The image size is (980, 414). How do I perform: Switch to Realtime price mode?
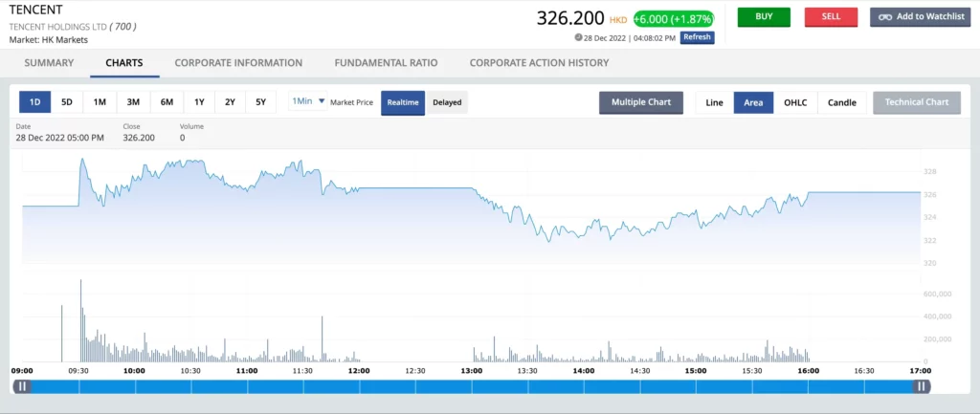tap(403, 102)
